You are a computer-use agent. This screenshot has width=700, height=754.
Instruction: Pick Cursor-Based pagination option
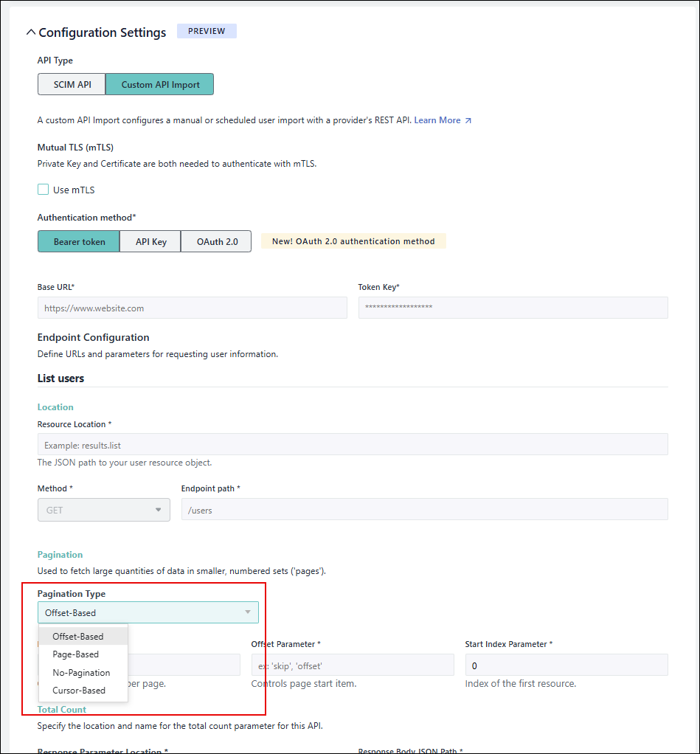click(79, 691)
